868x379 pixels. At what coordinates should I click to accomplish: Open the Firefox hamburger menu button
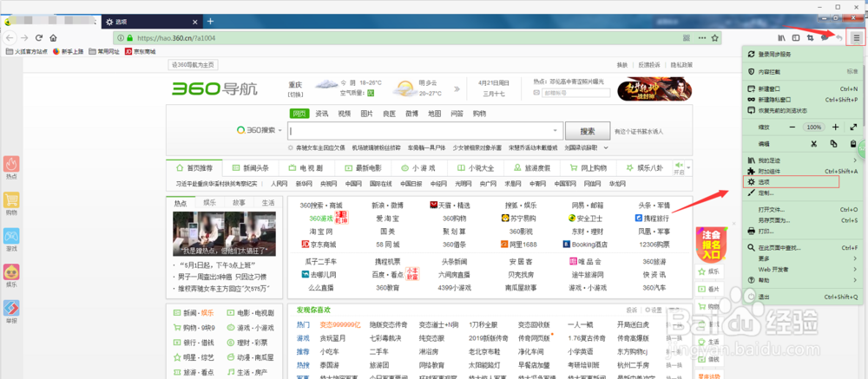[x=857, y=37]
